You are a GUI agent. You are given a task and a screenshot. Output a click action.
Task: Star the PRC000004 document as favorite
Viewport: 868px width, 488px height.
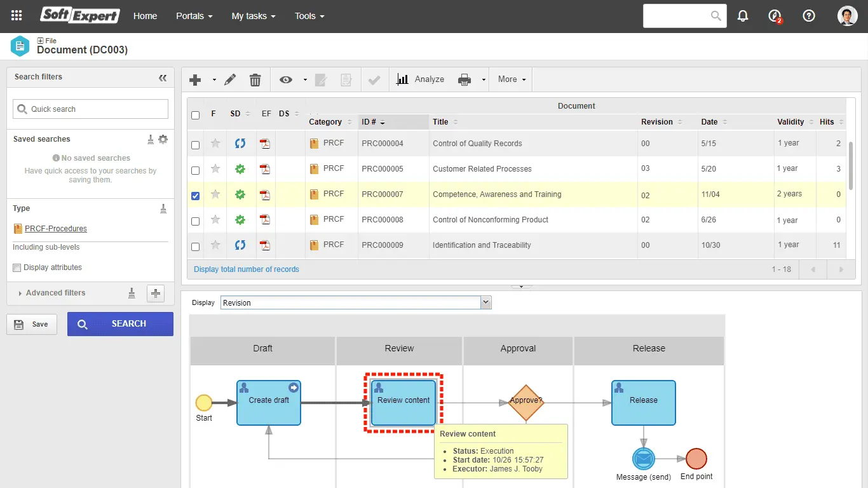pos(215,144)
